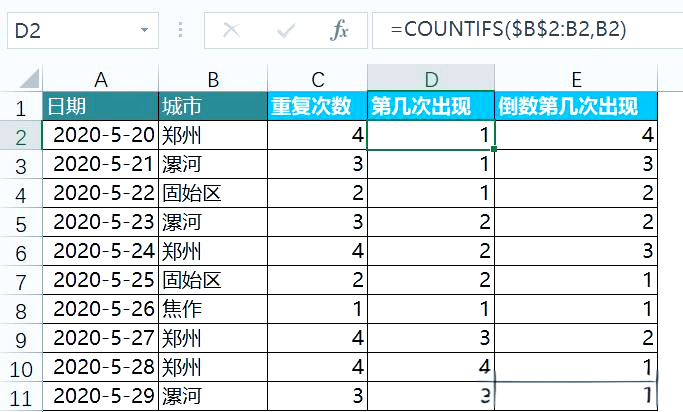Click cell C2 showing 4

pos(318,135)
